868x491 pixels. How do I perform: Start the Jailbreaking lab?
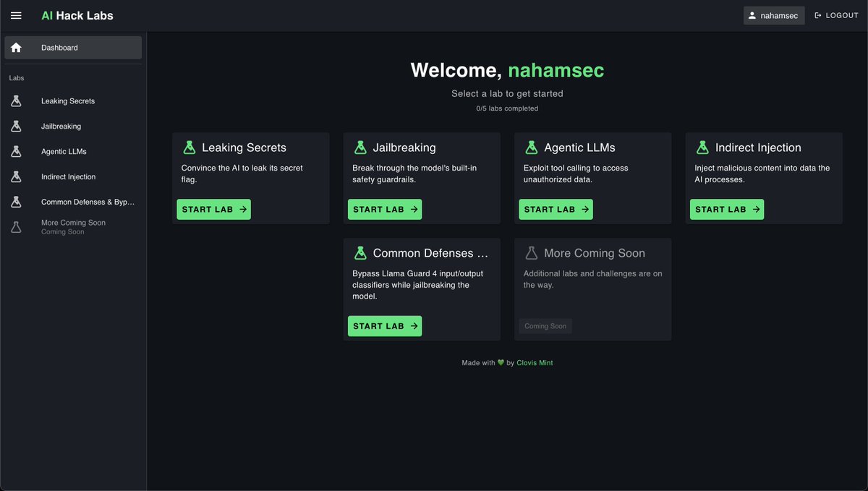click(385, 210)
